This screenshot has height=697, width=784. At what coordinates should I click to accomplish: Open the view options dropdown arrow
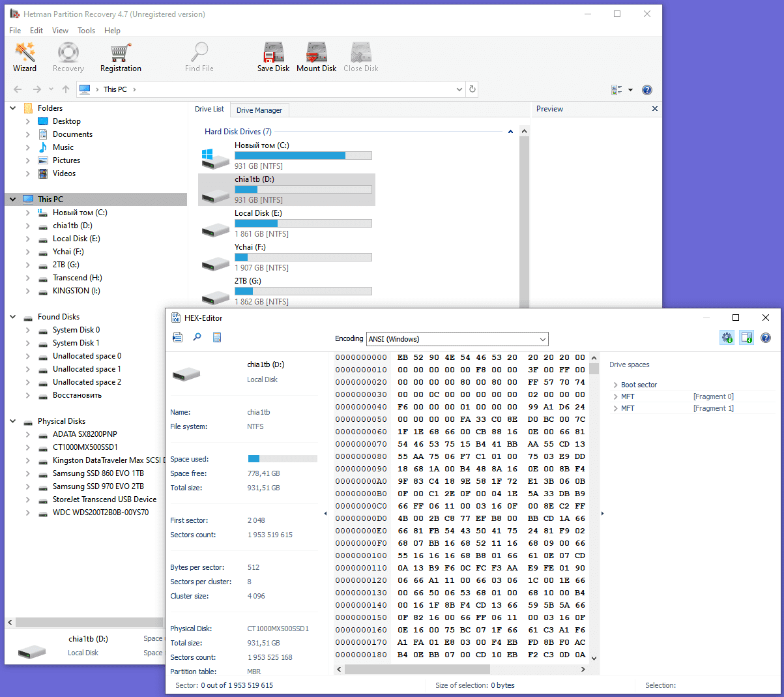pos(631,90)
